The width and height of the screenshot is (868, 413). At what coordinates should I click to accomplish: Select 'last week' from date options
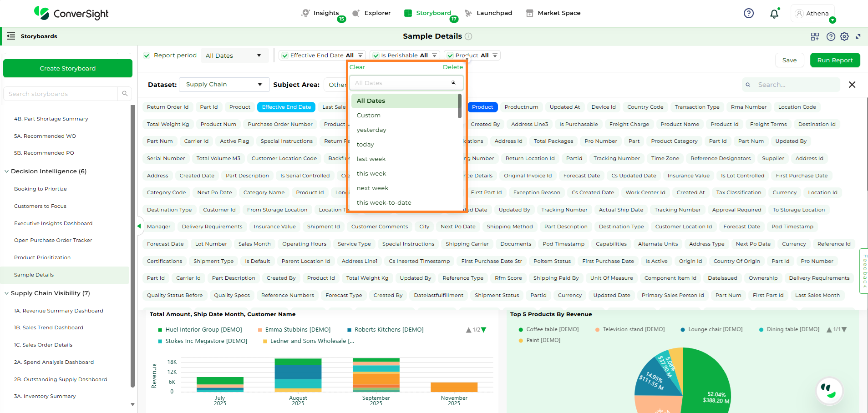click(371, 159)
